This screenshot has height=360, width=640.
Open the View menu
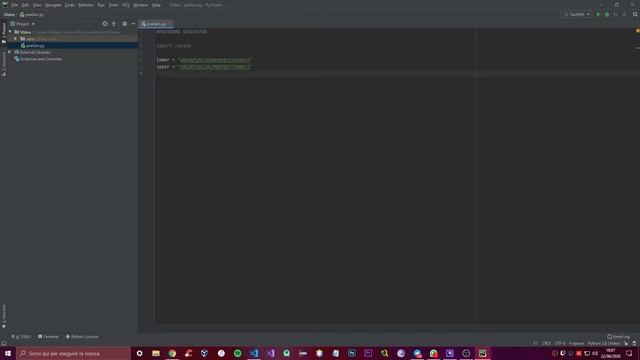[x=37, y=5]
